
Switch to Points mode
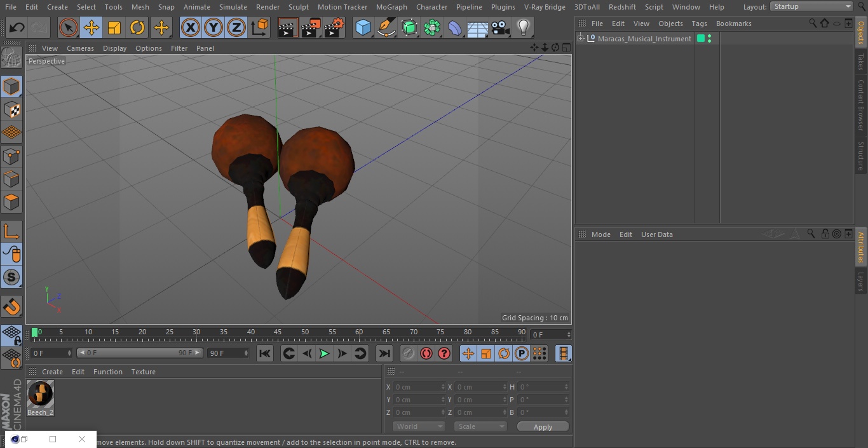(11, 156)
